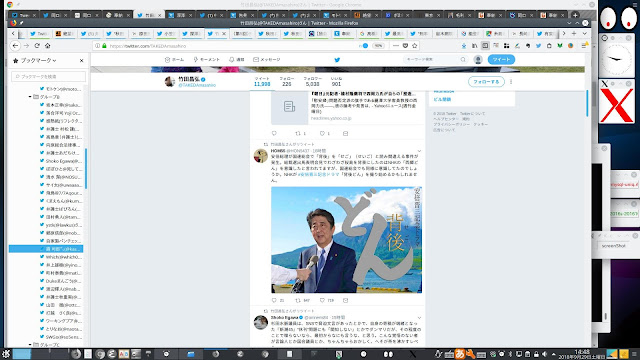Click フォローする follow button
Image resolution: width=640 pixels, height=360 pixels.
coord(486,82)
